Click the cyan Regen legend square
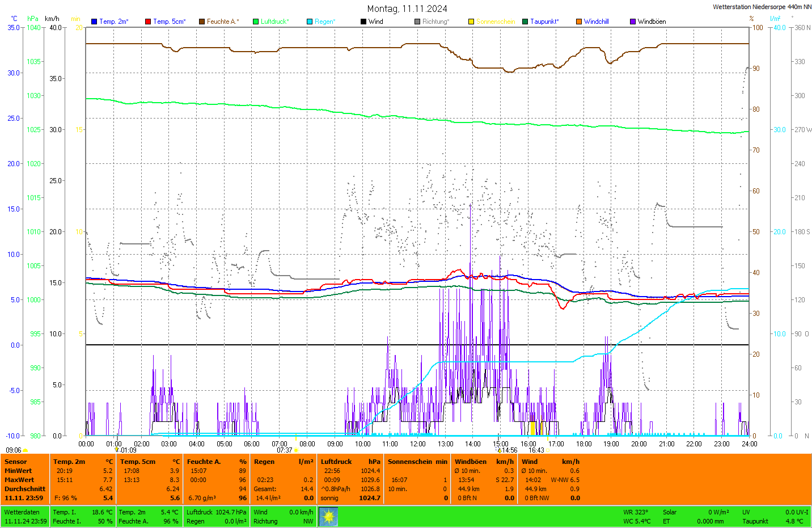 click(x=310, y=22)
